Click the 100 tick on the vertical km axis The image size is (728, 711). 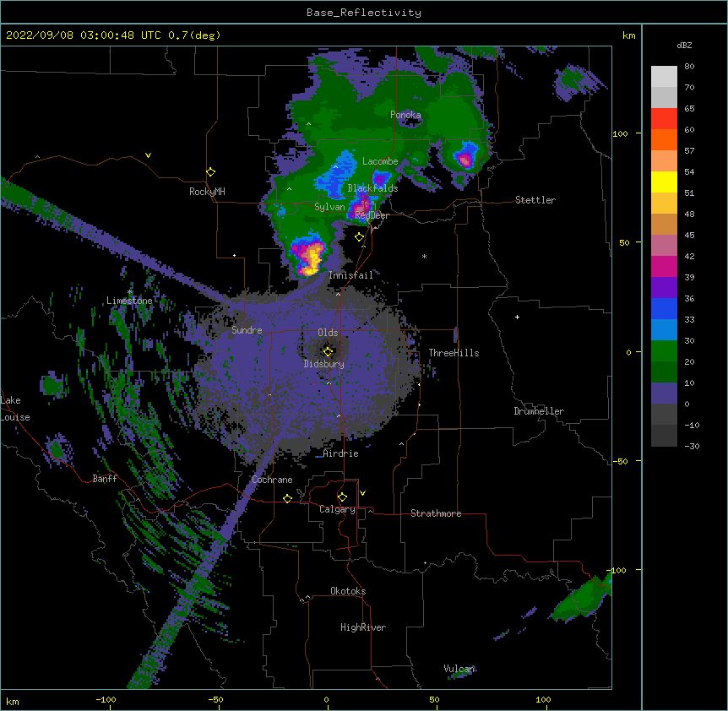click(620, 133)
